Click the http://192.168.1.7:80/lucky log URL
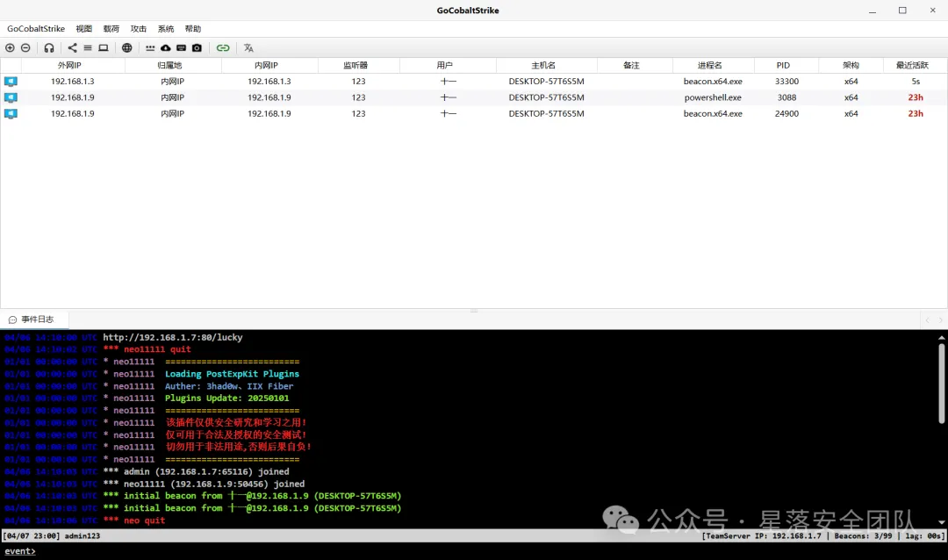The height and width of the screenshot is (560, 948). pyautogui.click(x=173, y=337)
